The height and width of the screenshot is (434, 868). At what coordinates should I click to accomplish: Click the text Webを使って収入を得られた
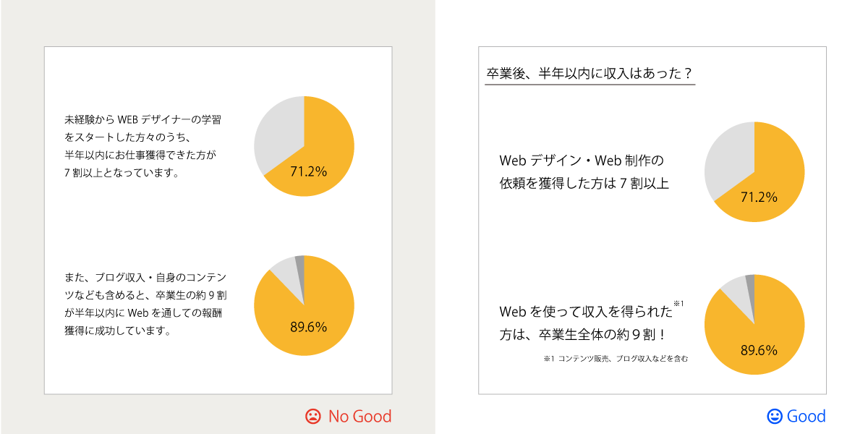point(586,312)
